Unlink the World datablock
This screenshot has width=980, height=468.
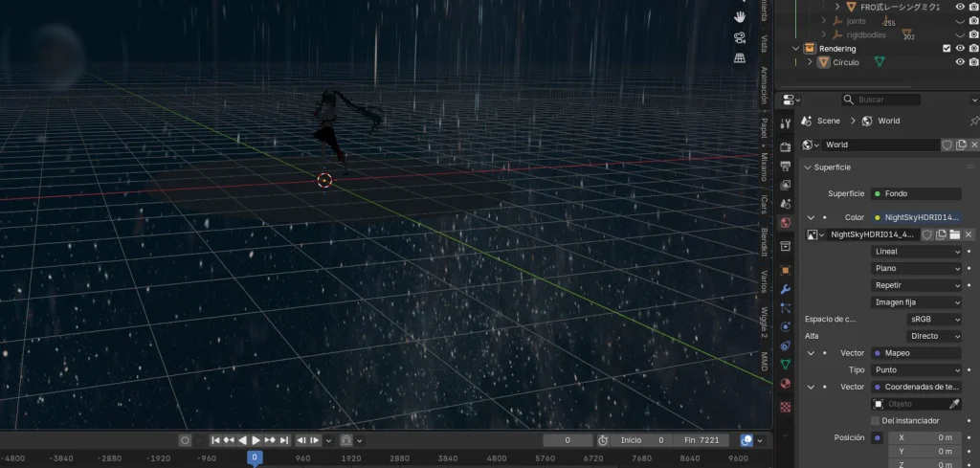973,145
